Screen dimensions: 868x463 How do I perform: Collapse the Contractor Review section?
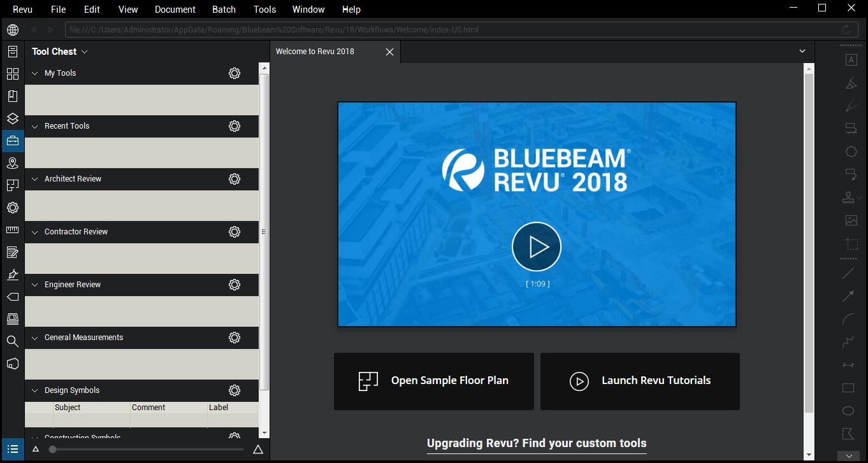click(x=35, y=232)
